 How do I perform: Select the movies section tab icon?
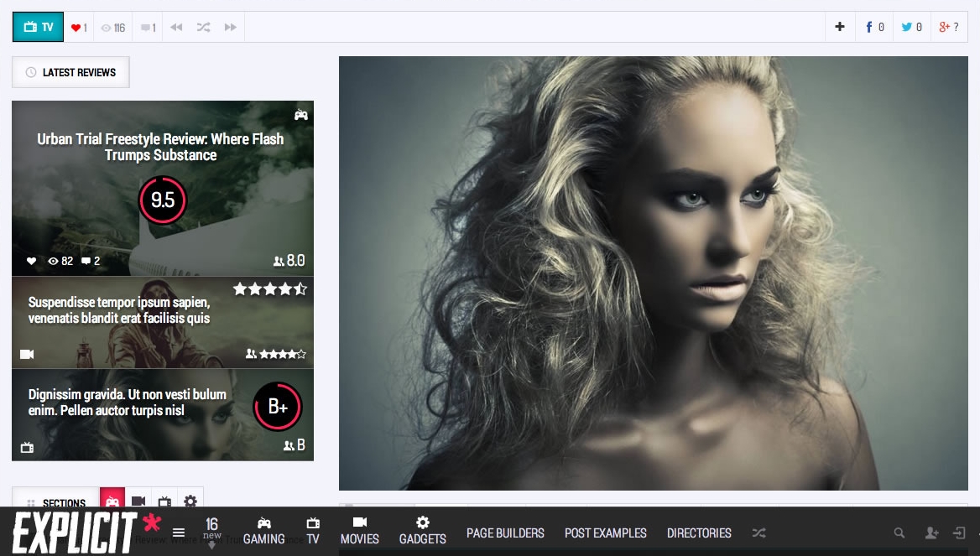click(x=138, y=500)
